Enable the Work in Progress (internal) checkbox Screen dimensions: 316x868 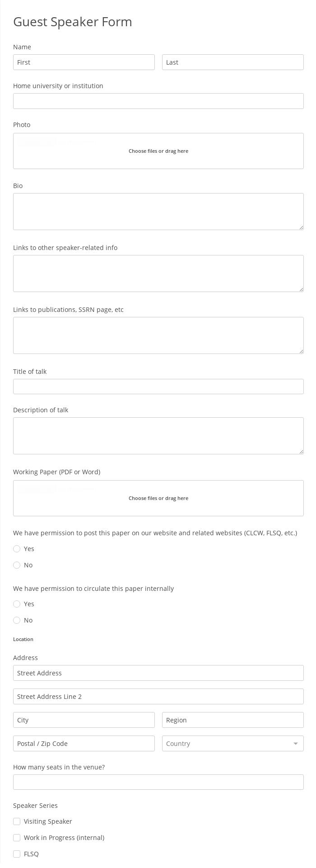pyautogui.click(x=17, y=837)
